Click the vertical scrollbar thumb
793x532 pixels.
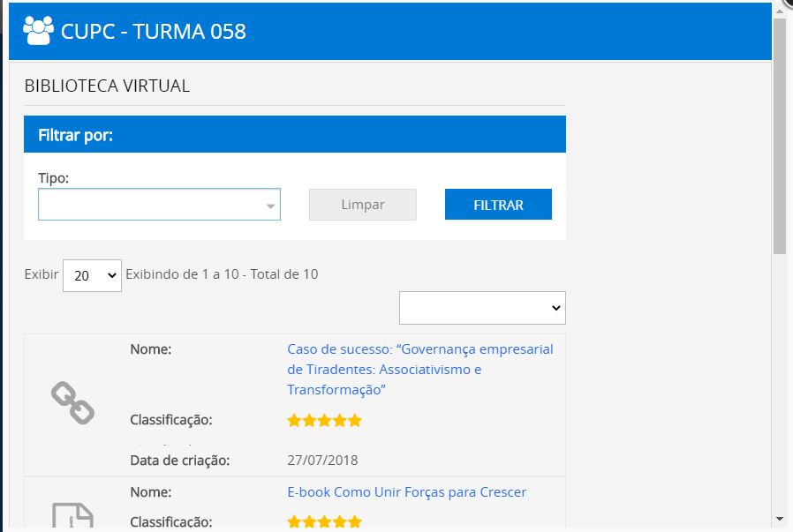pyautogui.click(x=779, y=132)
